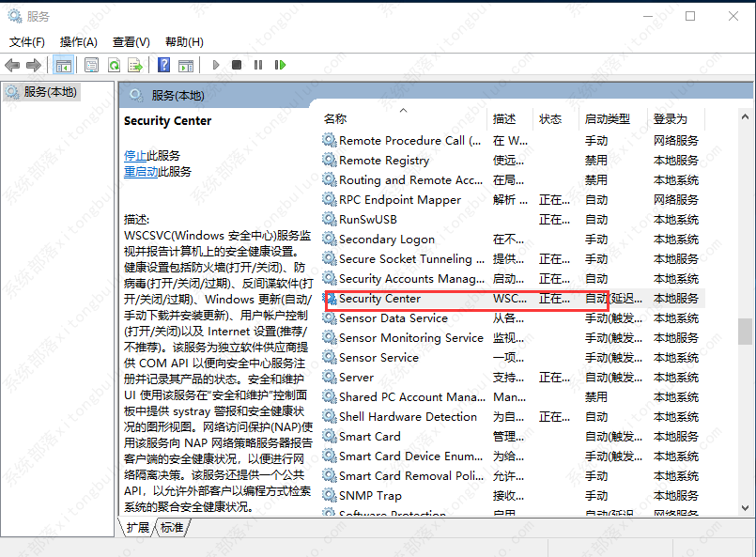Open the 查看(V) menu
Viewport: 756px width, 557px height.
coord(130,41)
